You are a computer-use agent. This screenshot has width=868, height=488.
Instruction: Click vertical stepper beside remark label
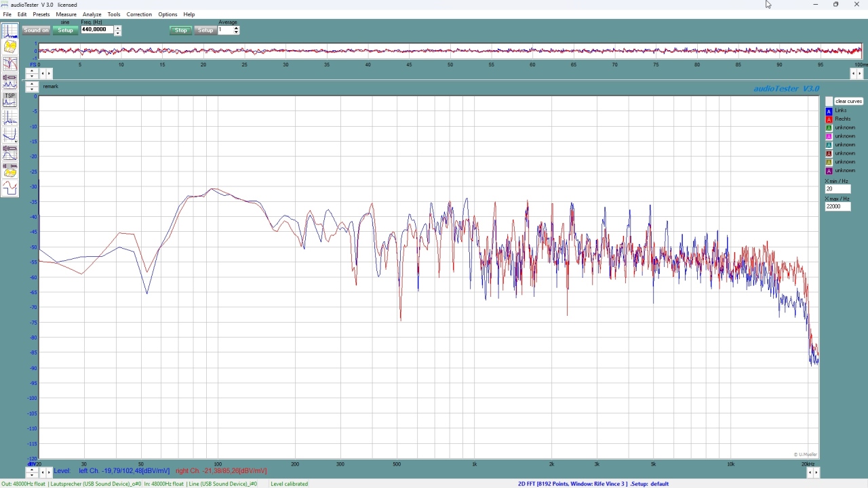32,87
